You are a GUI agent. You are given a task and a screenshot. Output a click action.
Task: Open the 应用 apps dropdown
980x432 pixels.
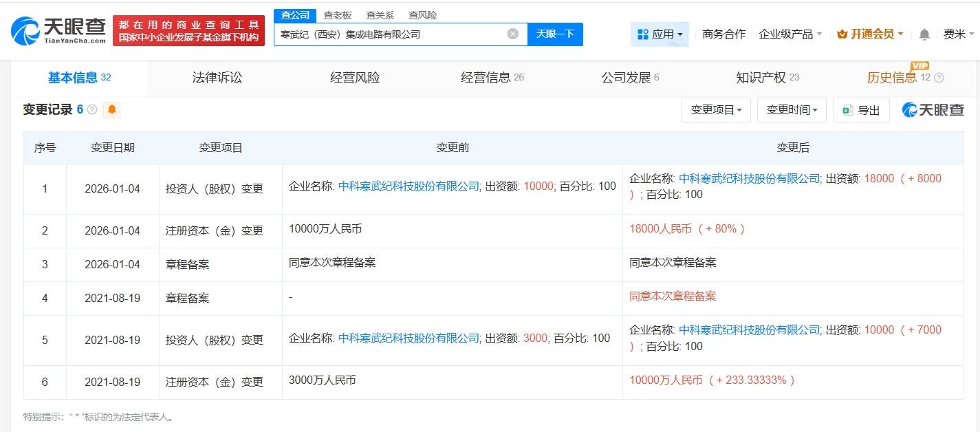tap(660, 34)
